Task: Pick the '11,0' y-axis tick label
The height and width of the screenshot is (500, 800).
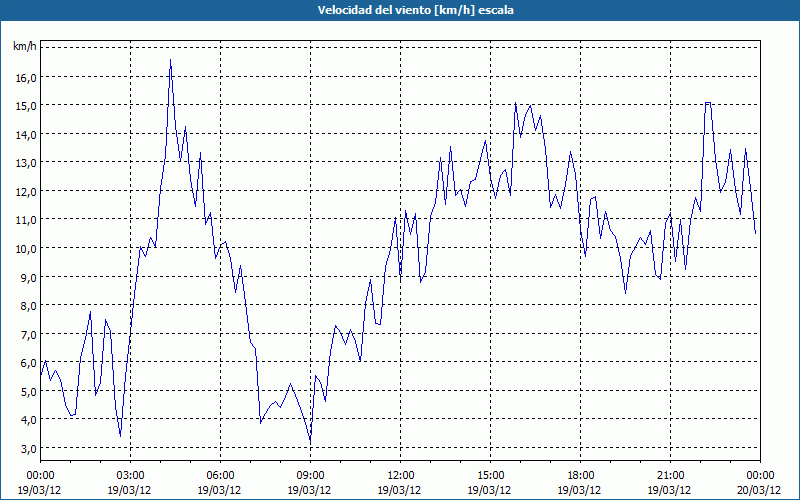Action: pos(26,220)
